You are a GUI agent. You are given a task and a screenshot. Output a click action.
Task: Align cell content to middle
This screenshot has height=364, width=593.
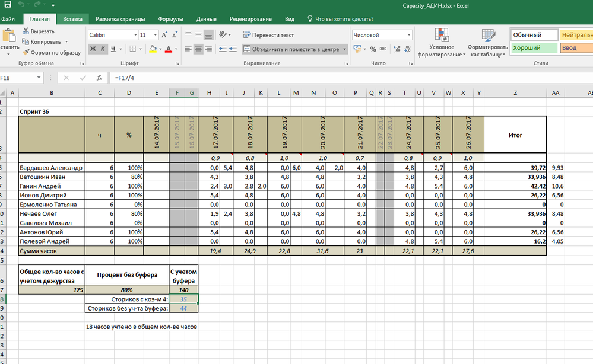point(198,34)
